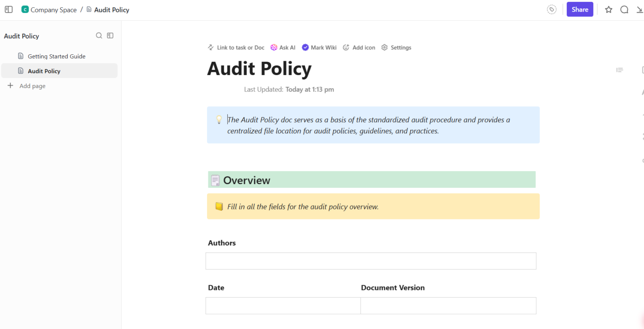This screenshot has width=644, height=329.
Task: Open doc Settings
Action: point(396,47)
